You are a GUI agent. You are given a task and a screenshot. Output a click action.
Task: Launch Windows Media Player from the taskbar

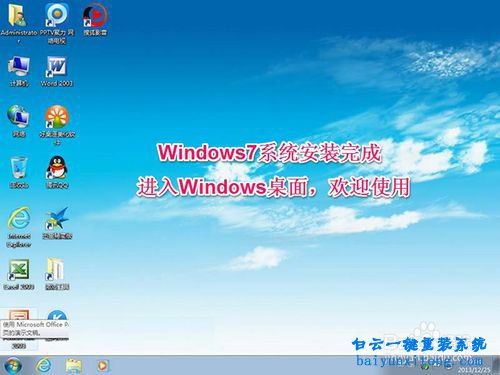[102, 366]
